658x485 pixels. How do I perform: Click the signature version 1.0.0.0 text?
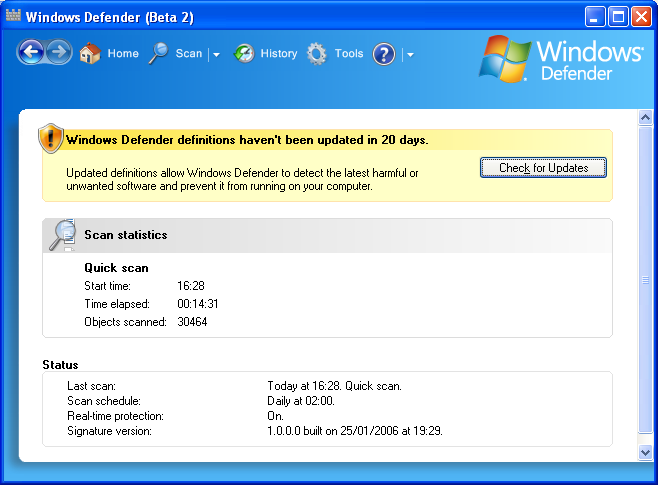coord(355,431)
